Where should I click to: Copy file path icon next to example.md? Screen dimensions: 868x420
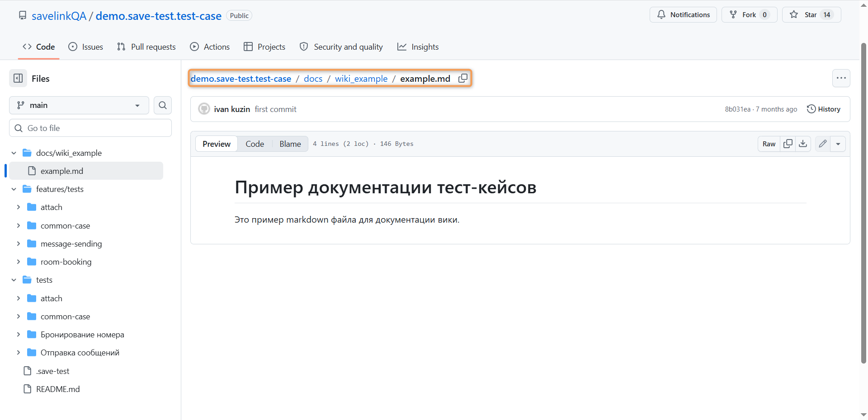point(462,79)
